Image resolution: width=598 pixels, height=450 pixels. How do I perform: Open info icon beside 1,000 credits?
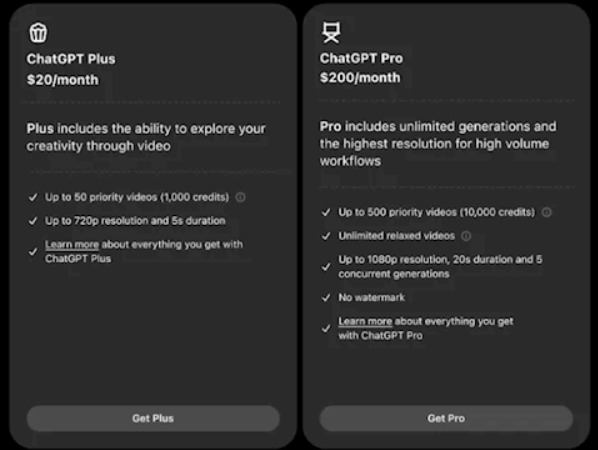point(240,197)
